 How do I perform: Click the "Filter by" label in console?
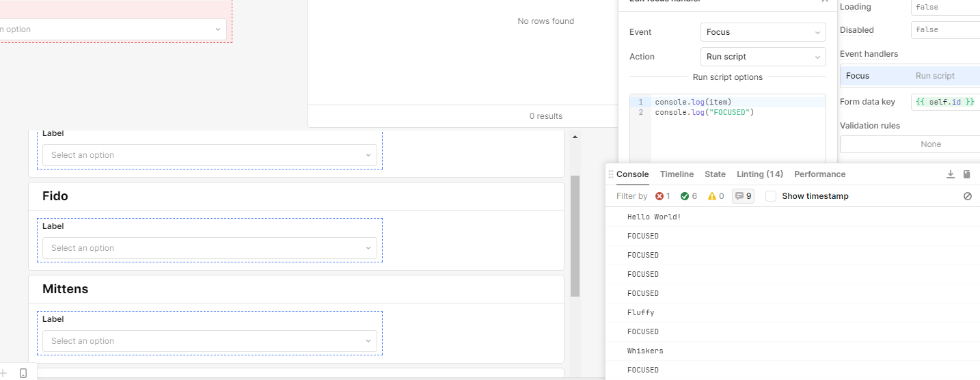pos(631,196)
